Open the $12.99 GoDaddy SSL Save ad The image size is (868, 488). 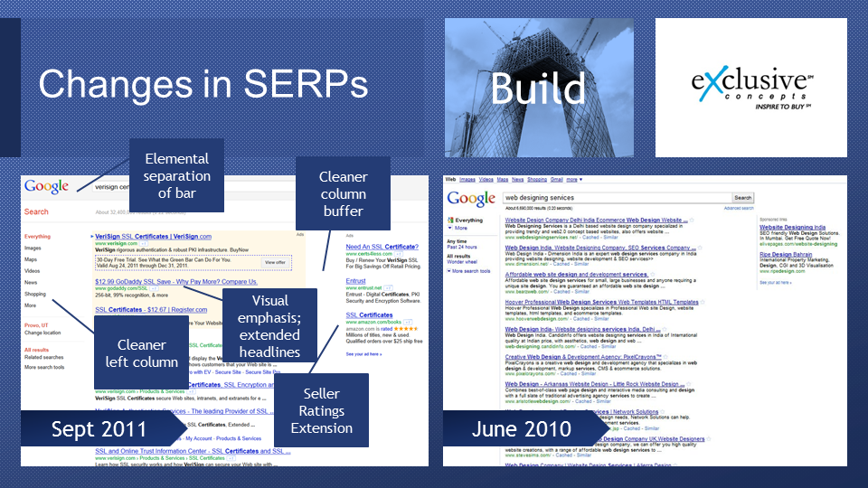(176, 282)
